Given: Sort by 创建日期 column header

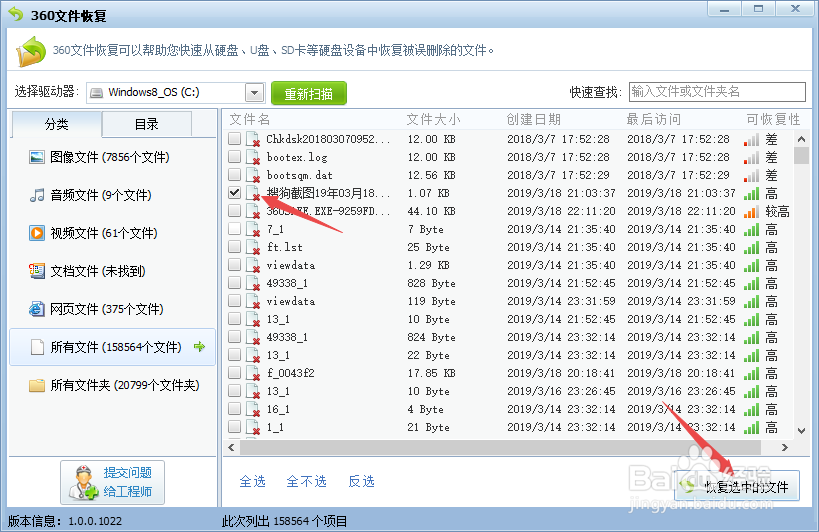Looking at the screenshot, I should click(x=533, y=120).
